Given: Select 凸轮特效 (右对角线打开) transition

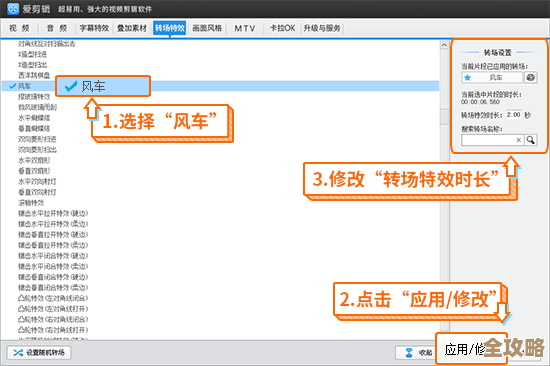Looking at the screenshot, I should point(53,330).
